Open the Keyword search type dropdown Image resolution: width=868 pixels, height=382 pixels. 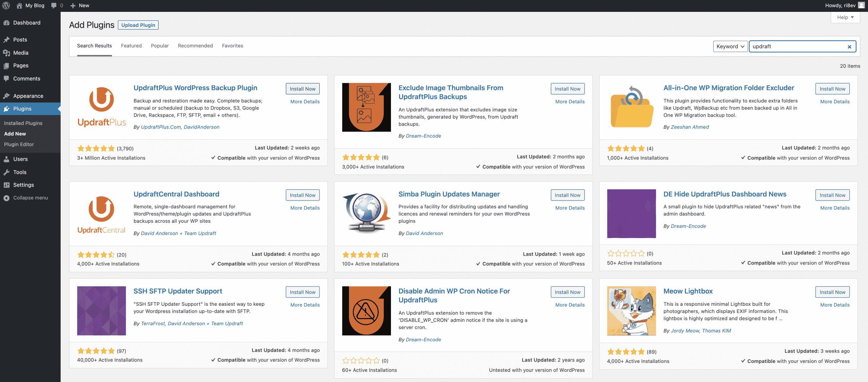click(x=730, y=46)
